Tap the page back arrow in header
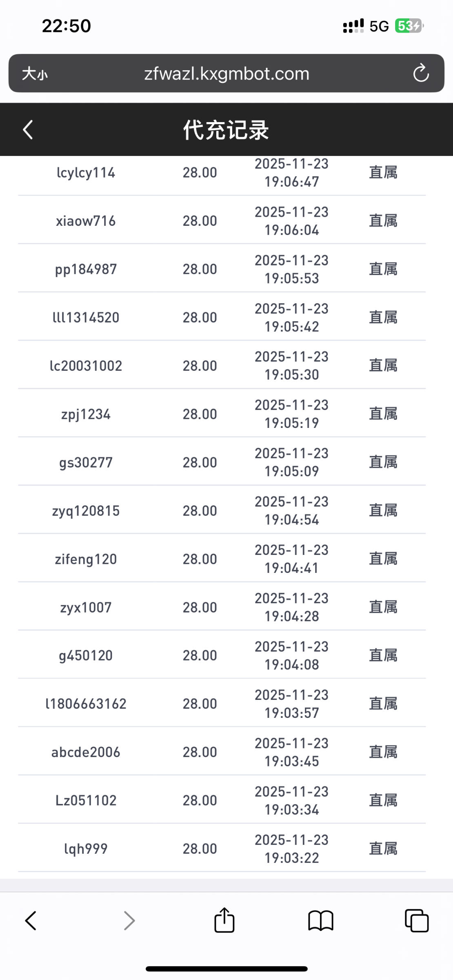The image size is (453, 980). [x=28, y=130]
